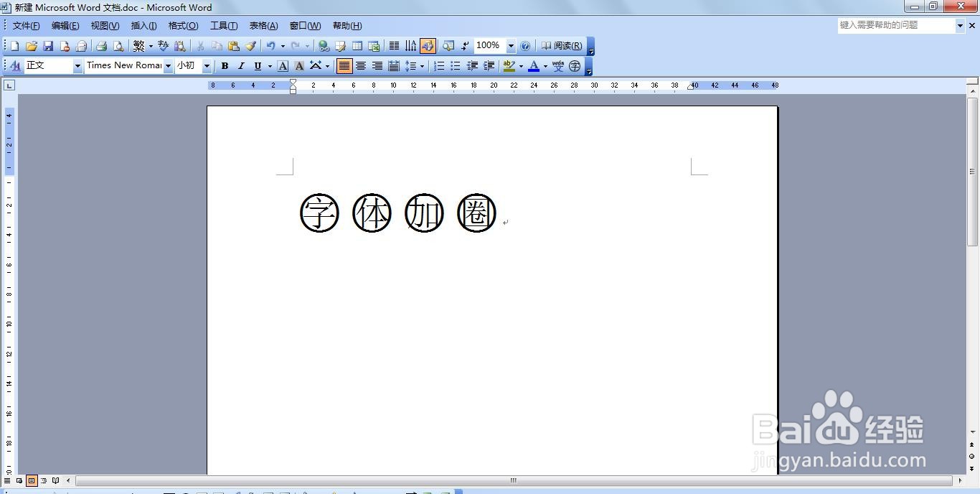Decrease paragraph indent

click(472, 66)
